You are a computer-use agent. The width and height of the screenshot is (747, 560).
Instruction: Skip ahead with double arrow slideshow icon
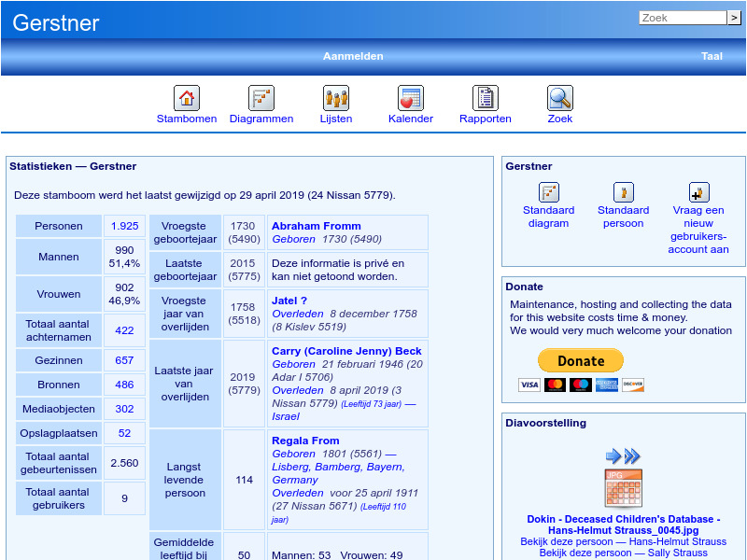[631, 455]
